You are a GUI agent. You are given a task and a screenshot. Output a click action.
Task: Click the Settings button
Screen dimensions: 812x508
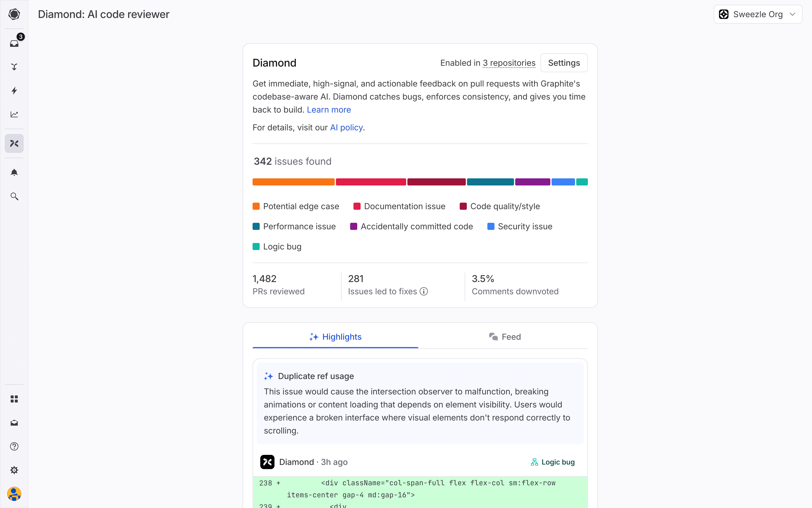[564, 63]
